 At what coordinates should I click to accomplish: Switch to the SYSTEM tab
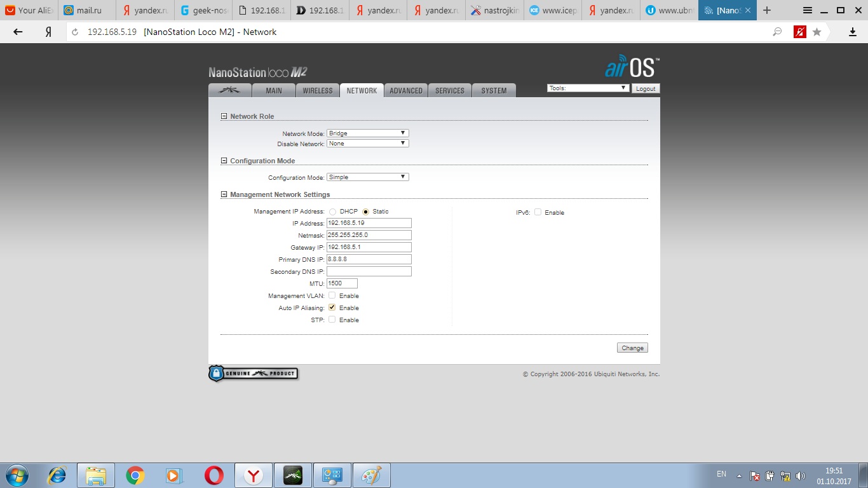pyautogui.click(x=494, y=90)
